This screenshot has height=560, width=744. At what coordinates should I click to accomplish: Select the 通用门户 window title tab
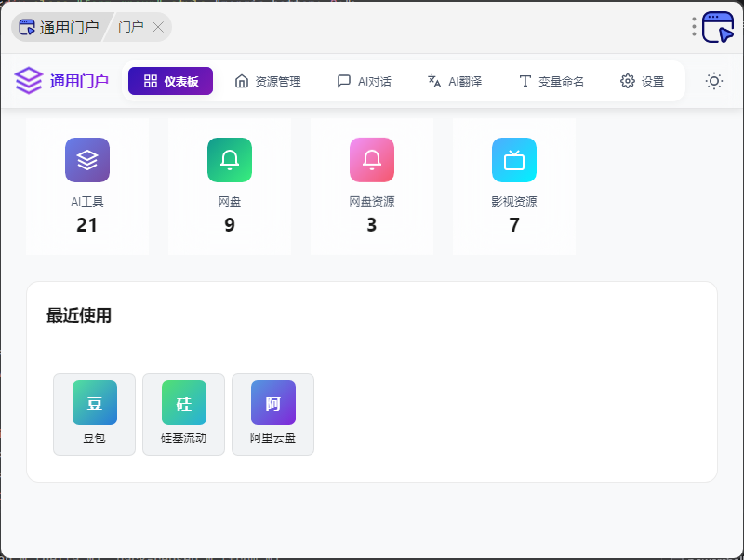pos(60,27)
